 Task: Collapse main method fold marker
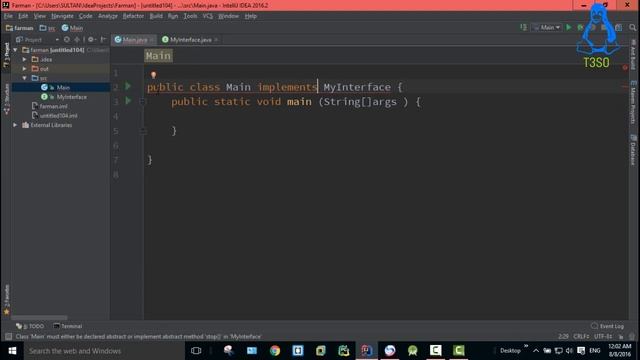click(x=142, y=101)
